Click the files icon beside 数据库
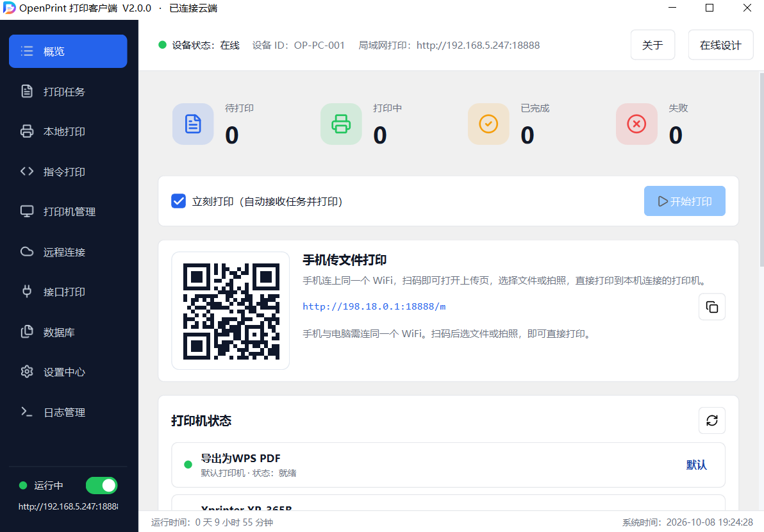Image resolution: width=764 pixels, height=532 pixels. pyautogui.click(x=27, y=332)
